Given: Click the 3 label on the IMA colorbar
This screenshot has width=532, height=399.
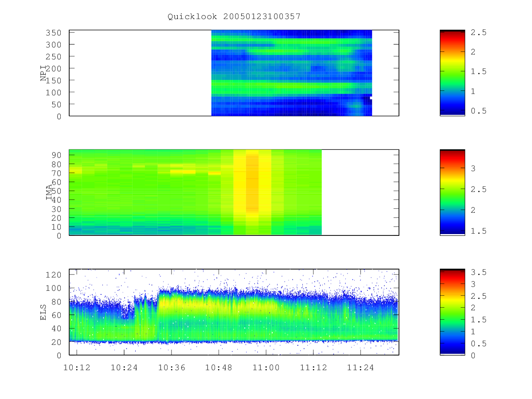Looking at the screenshot, I should tap(473, 168).
